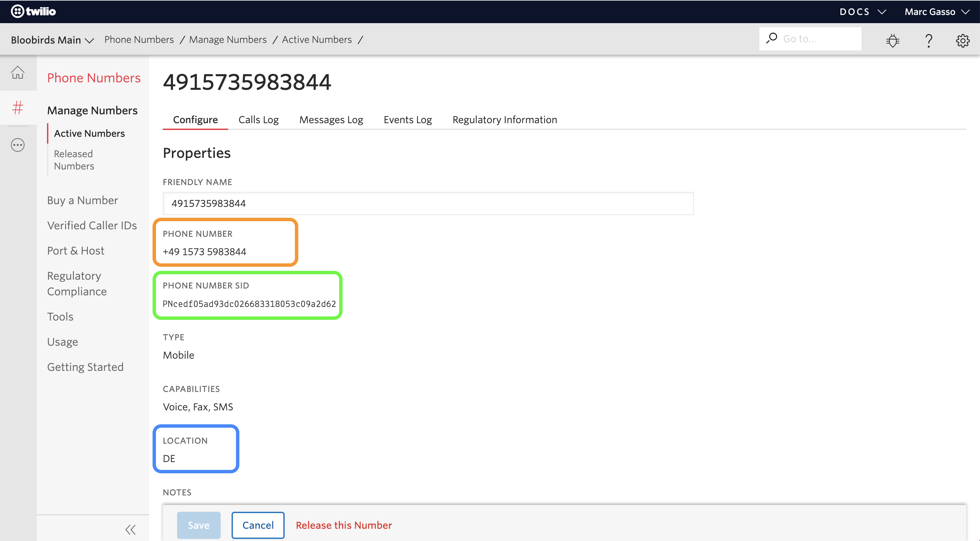Open the Phone Numbers sidebar heading
Image resolution: width=980 pixels, height=541 pixels.
[94, 78]
